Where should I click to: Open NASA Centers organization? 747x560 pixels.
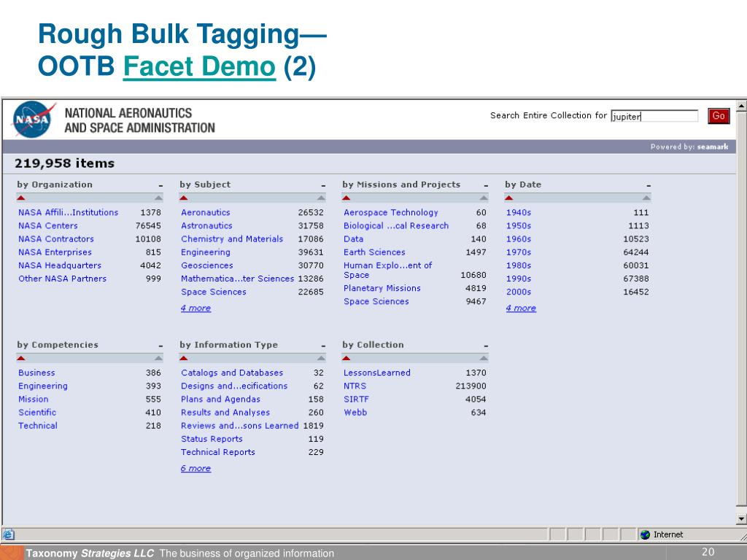pos(48,226)
